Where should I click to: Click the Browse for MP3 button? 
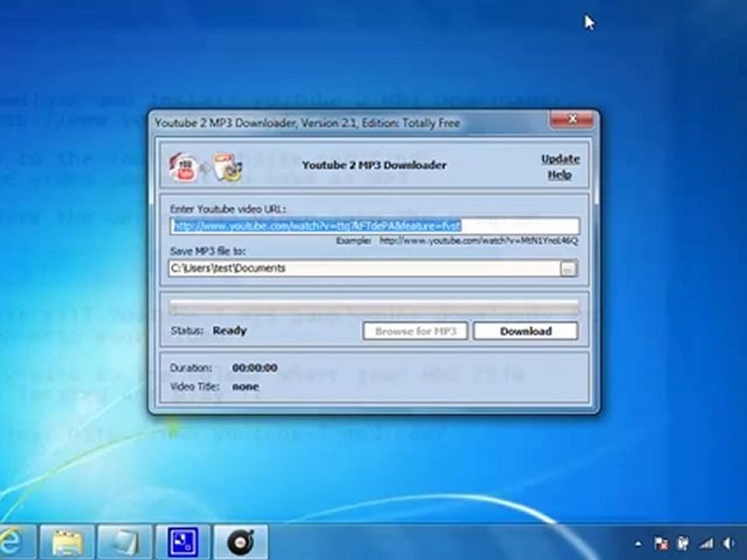click(416, 331)
